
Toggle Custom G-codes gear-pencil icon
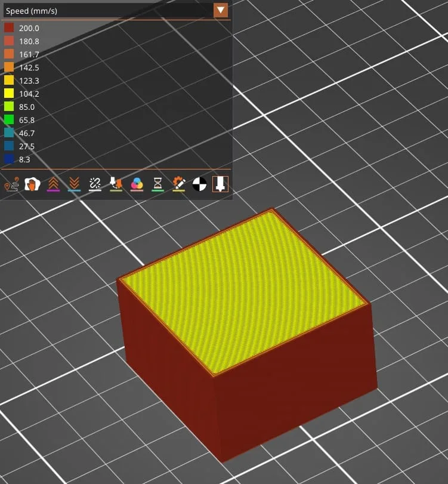tap(178, 184)
